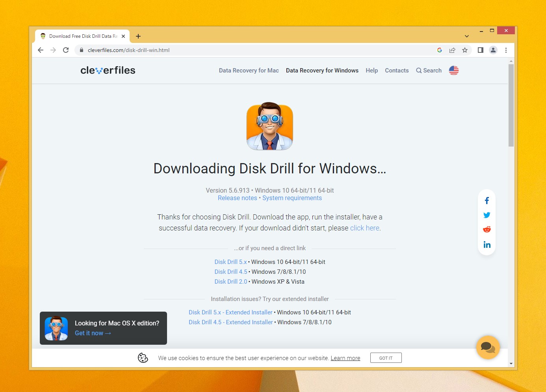Click the padlock site info icon
The image size is (546, 392).
82,50
